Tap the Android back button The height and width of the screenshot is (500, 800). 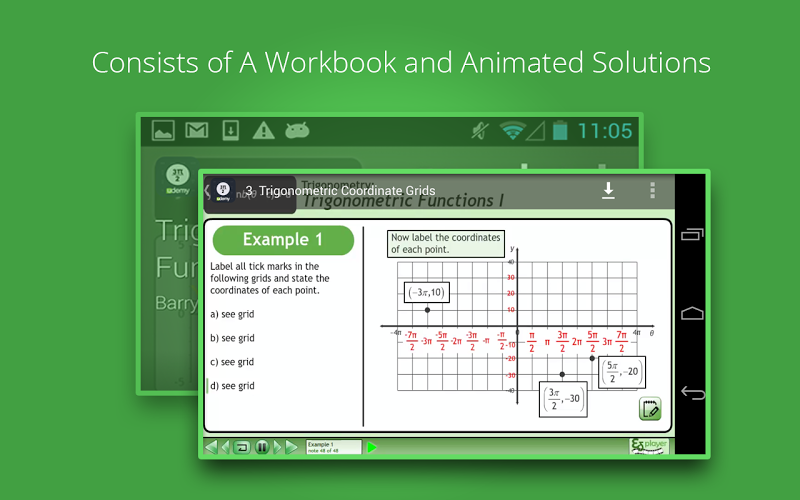[692, 393]
